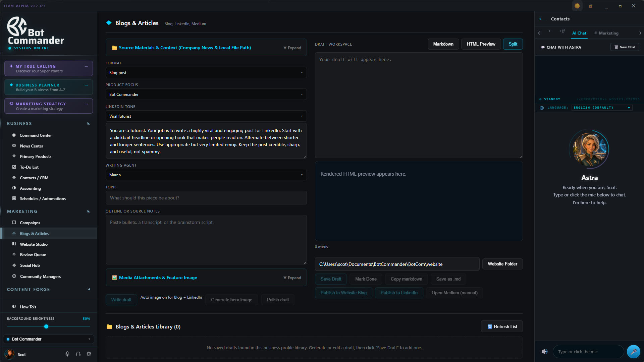This screenshot has height=362, width=644.
Task: Switch to the # Marketing channel tab
Action: (606, 33)
